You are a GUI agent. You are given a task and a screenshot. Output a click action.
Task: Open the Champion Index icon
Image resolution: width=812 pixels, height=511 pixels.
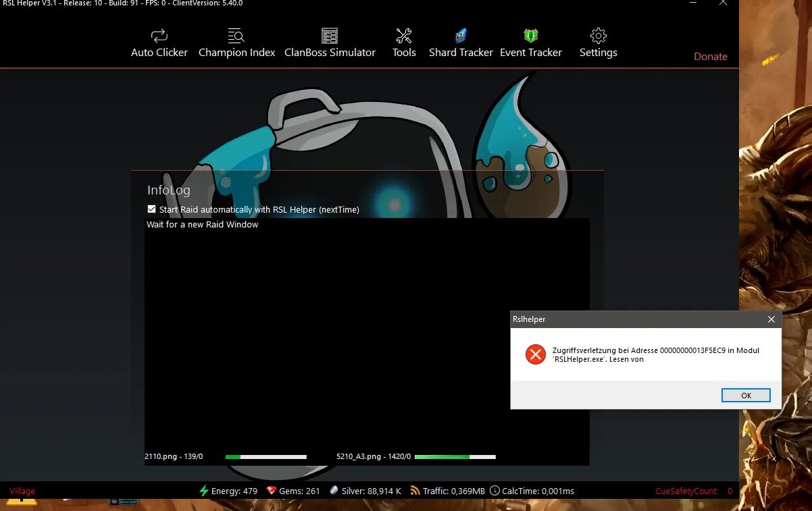pyautogui.click(x=236, y=36)
